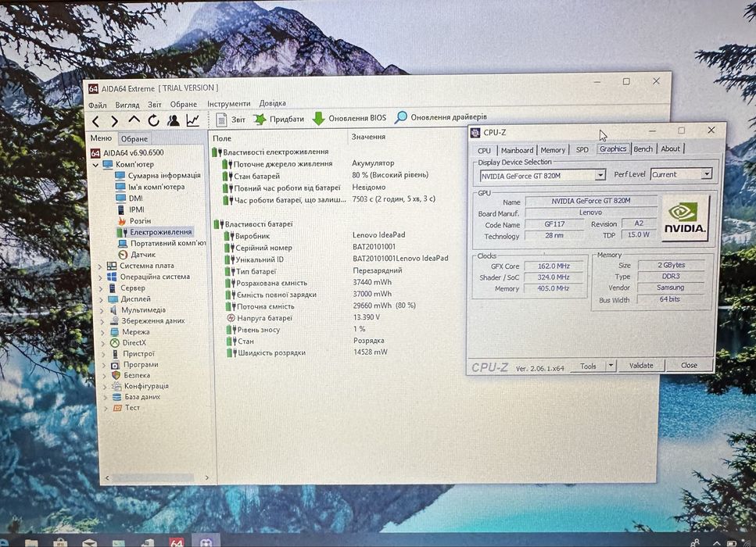Screen dimensions: 756x547
Task: Open the user icon in AIDA64 toolbar
Action: (x=173, y=120)
